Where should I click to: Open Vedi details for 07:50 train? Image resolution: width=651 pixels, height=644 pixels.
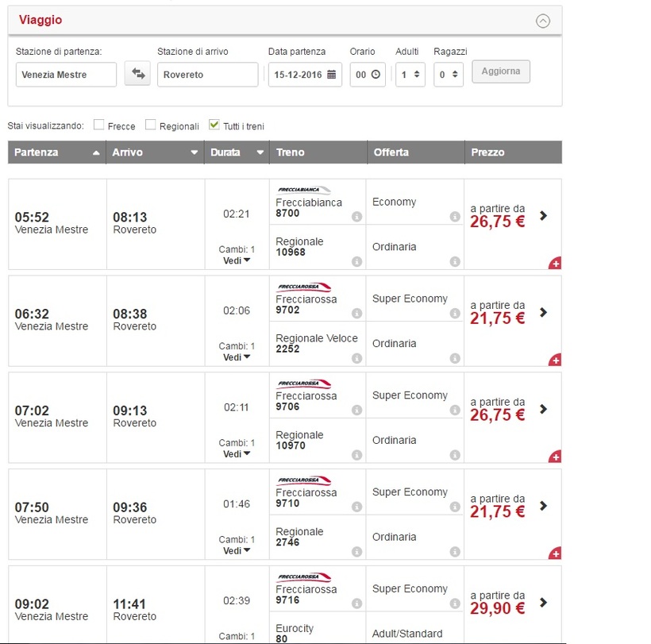(x=236, y=550)
